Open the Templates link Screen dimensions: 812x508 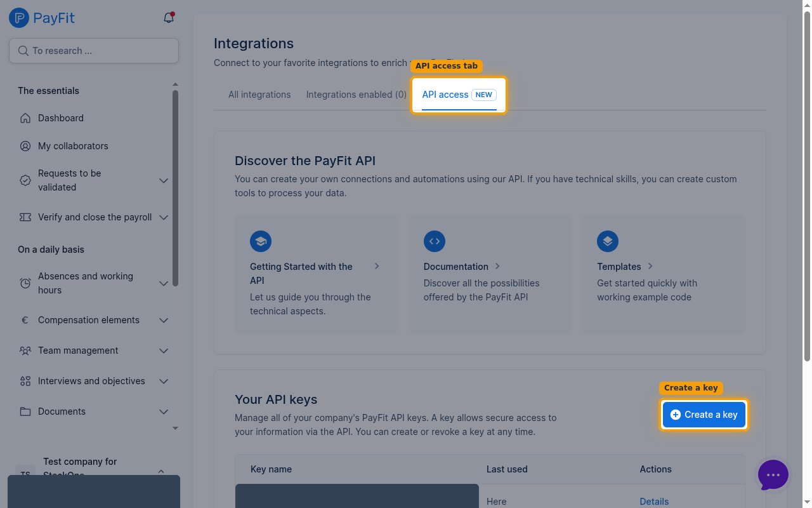[x=663, y=274]
